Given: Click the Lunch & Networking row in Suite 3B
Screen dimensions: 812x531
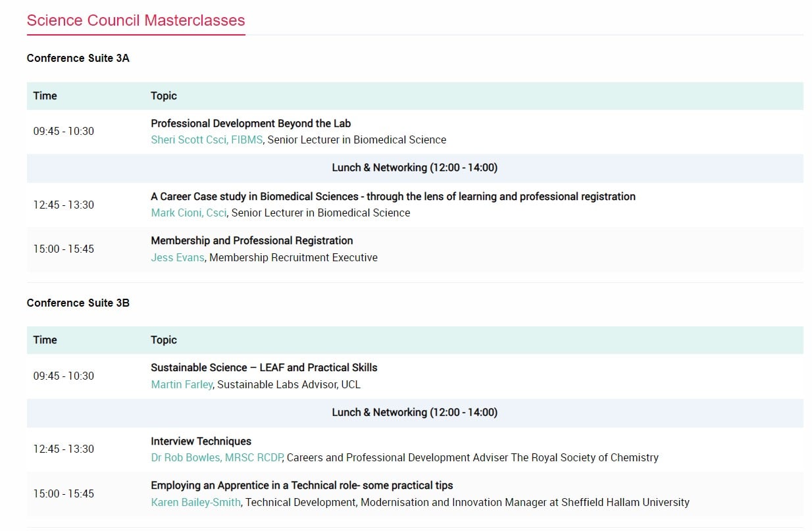Looking at the screenshot, I should (415, 413).
